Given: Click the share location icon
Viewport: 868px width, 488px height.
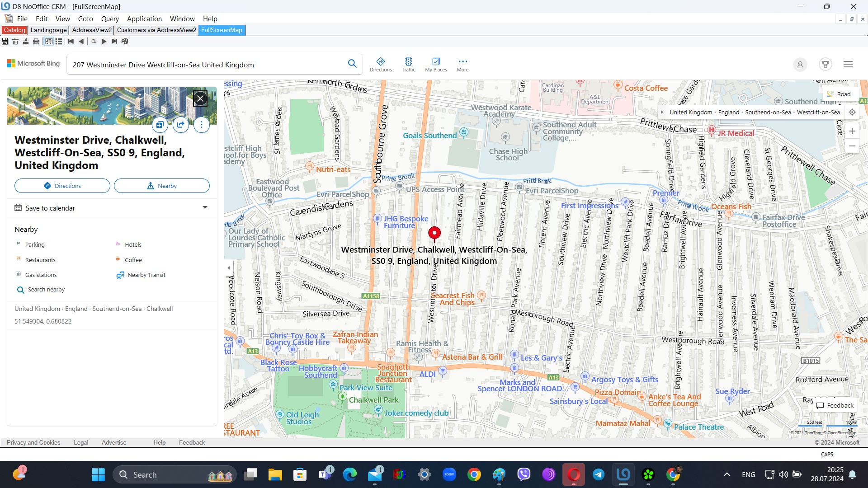Looking at the screenshot, I should (181, 125).
